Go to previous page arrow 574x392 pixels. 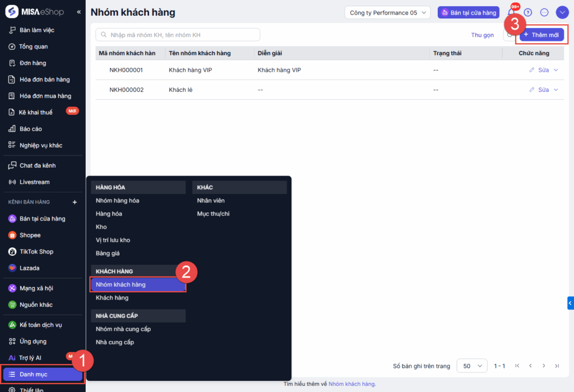pos(530,366)
